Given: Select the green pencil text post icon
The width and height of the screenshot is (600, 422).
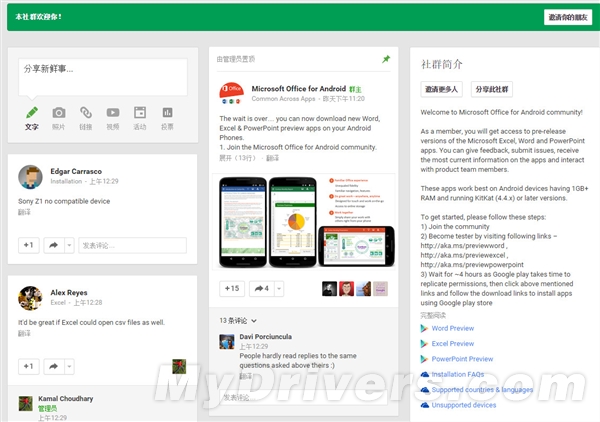Looking at the screenshot, I should point(32,112).
